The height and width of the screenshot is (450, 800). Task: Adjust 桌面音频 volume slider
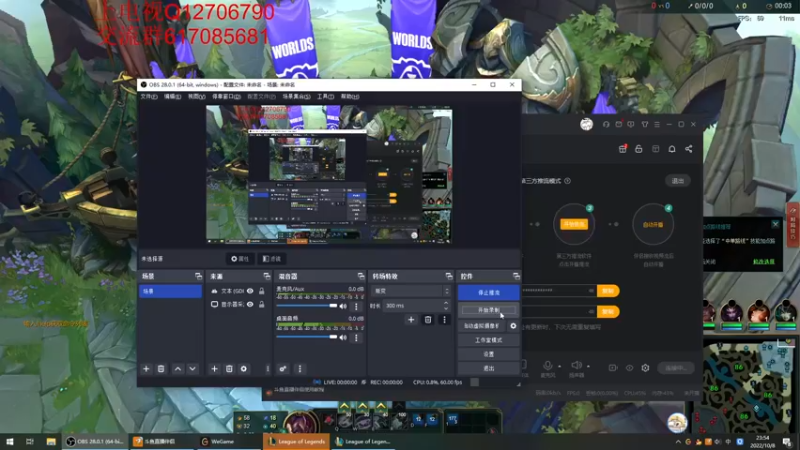[307, 337]
